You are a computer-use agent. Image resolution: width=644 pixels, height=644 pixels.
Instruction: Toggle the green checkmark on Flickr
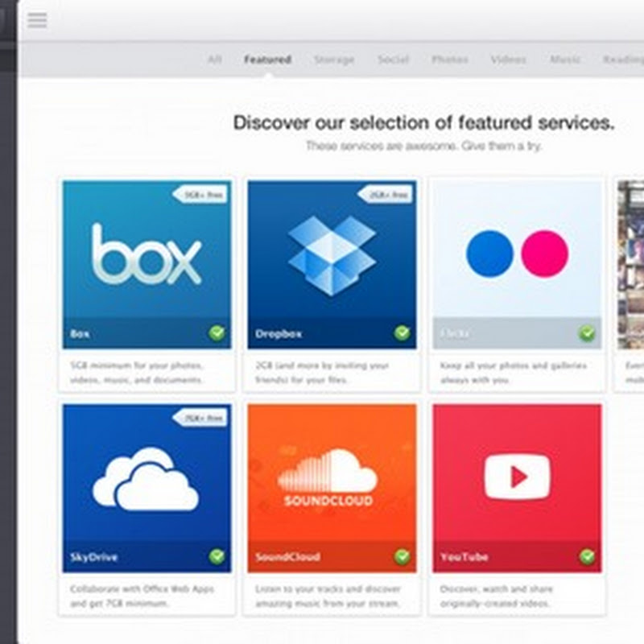[588, 333]
